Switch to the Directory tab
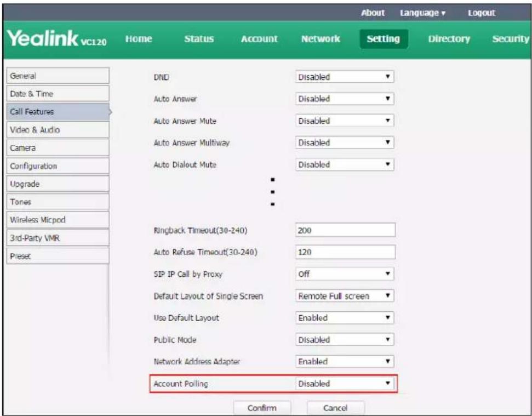532x416 pixels. [x=449, y=39]
